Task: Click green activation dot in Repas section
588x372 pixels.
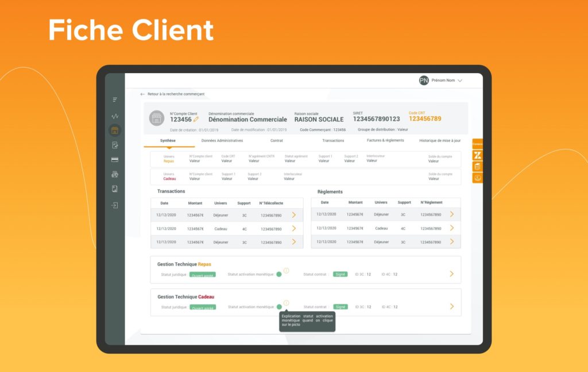Action: 279,274
